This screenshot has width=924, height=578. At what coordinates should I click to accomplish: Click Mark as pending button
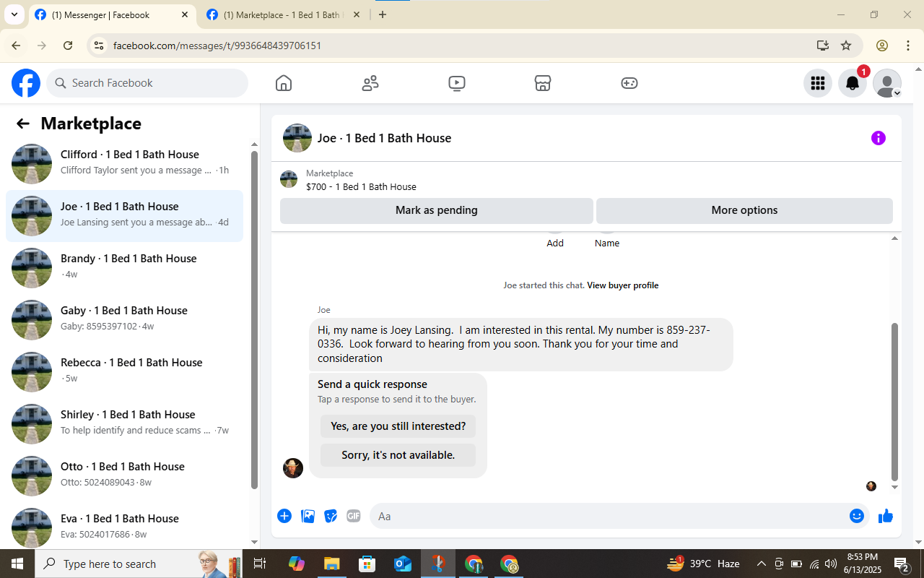pos(437,210)
